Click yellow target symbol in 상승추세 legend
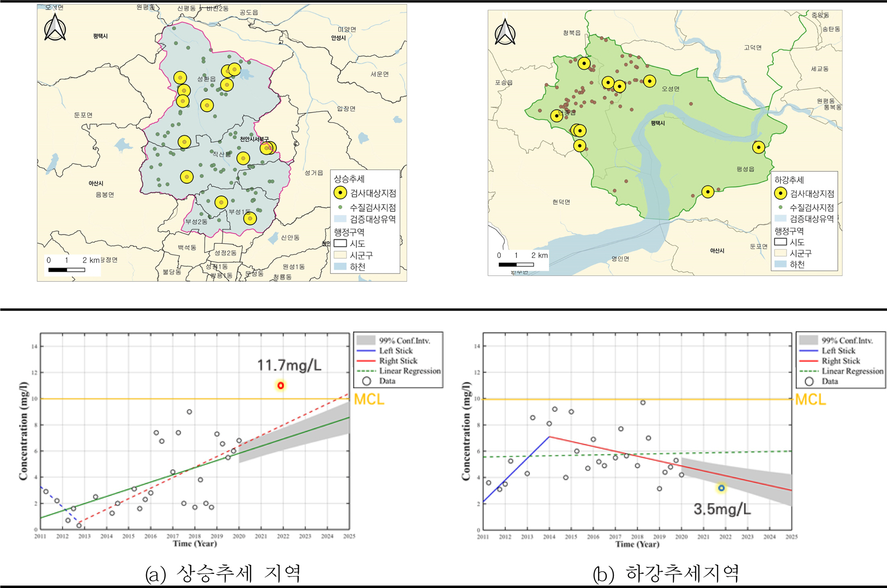Screen dimensions: 887x588 pos(340,193)
